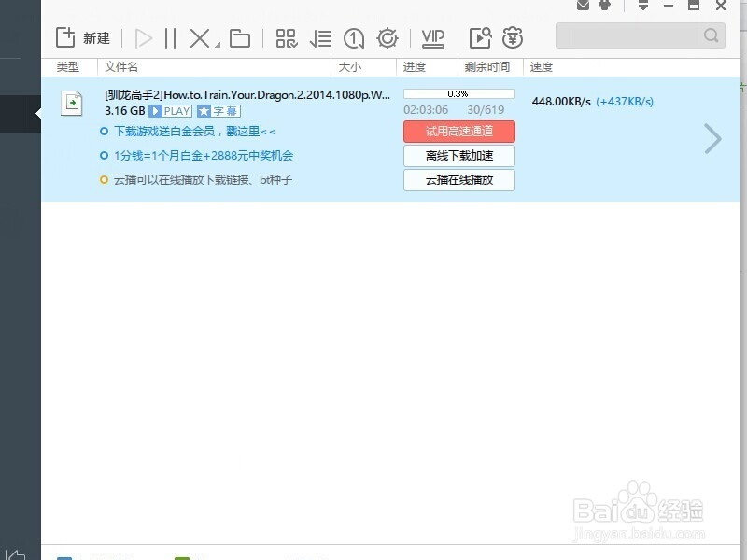Open delete options arrow beside X icon

pyautogui.click(x=218, y=45)
